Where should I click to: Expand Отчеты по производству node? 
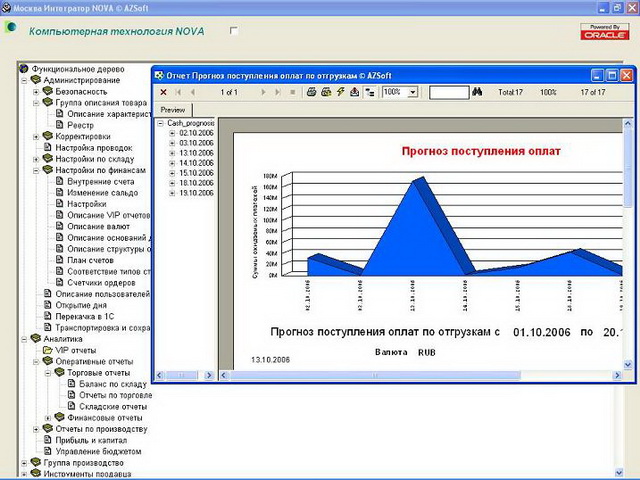(36, 429)
